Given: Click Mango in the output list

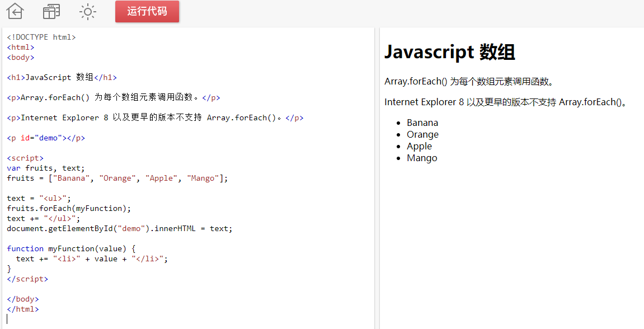Looking at the screenshot, I should (422, 158).
